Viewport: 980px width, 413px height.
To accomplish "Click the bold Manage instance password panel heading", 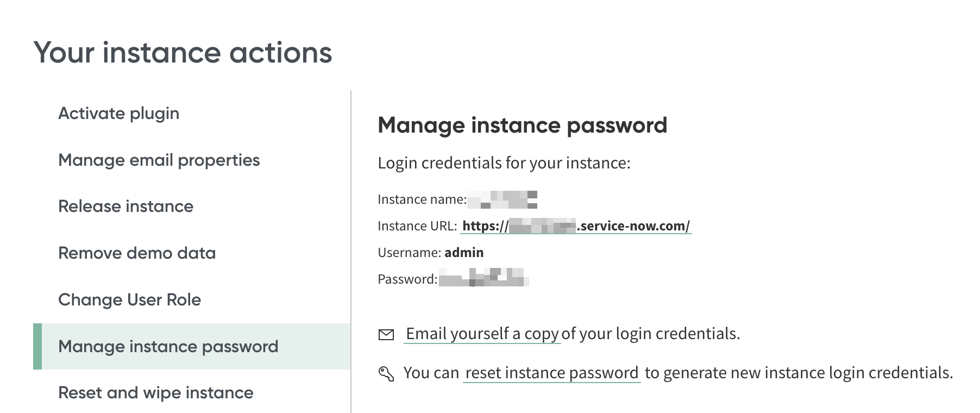I will (x=522, y=126).
